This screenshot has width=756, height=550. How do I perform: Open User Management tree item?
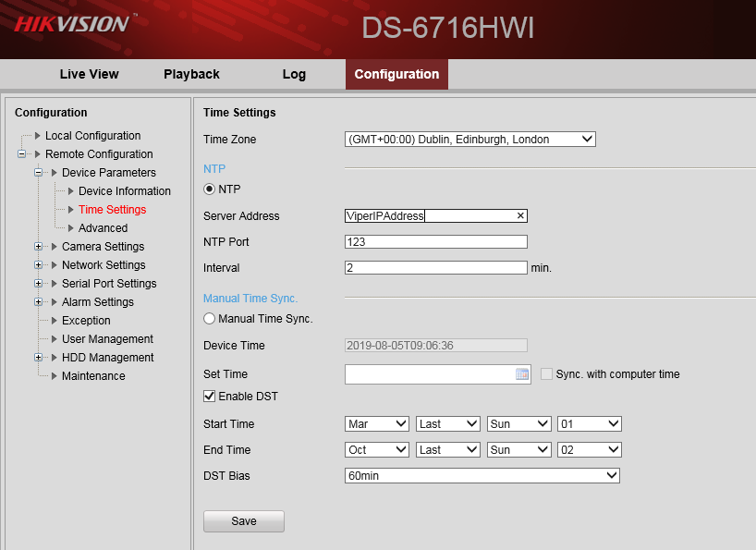(x=107, y=339)
